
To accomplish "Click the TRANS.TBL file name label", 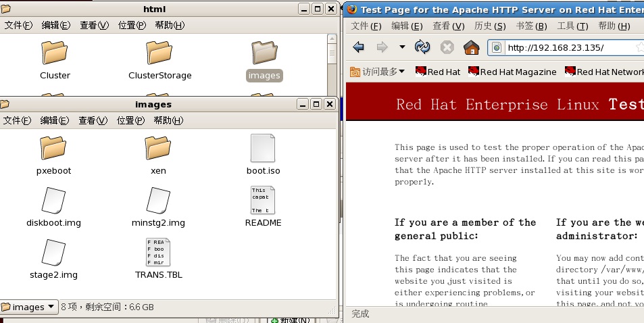I will (x=159, y=275).
